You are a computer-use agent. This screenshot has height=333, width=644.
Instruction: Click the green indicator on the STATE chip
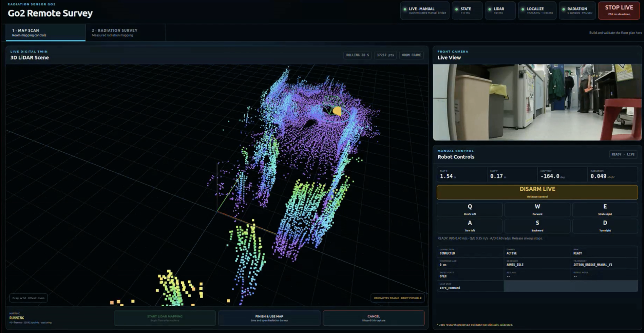456,9
